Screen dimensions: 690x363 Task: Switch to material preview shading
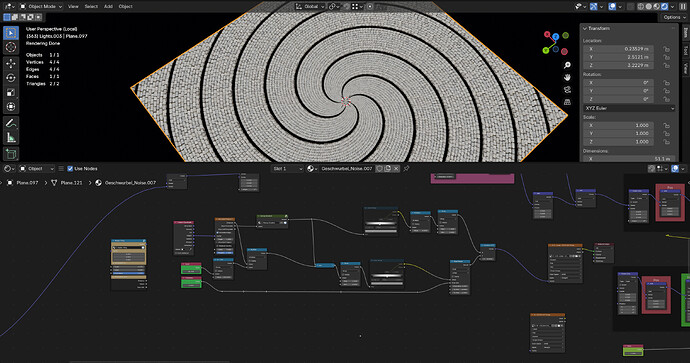[657, 7]
